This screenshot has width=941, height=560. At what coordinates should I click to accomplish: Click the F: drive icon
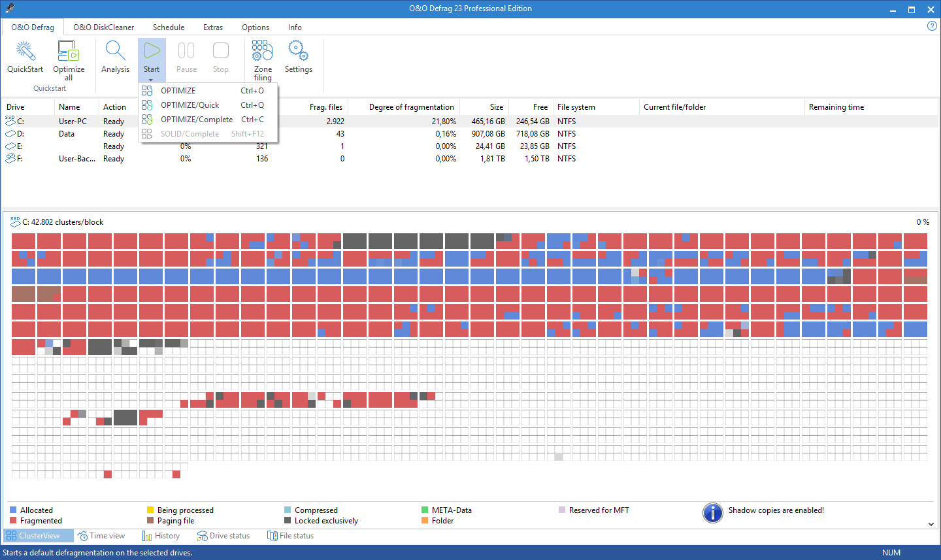10,158
